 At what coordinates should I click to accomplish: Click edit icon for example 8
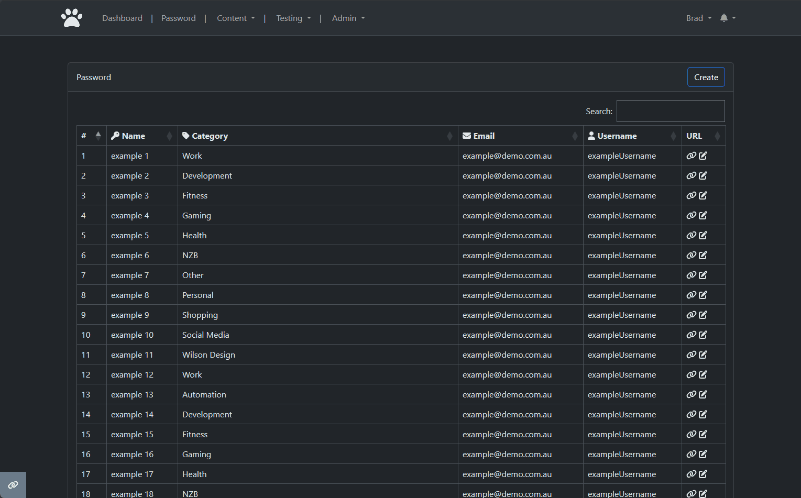(x=703, y=295)
